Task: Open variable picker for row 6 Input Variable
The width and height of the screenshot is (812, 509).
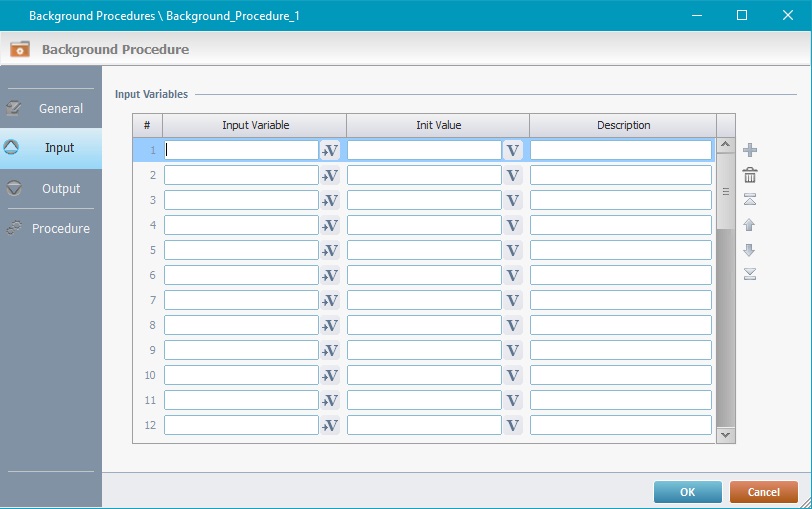Action: coord(330,275)
